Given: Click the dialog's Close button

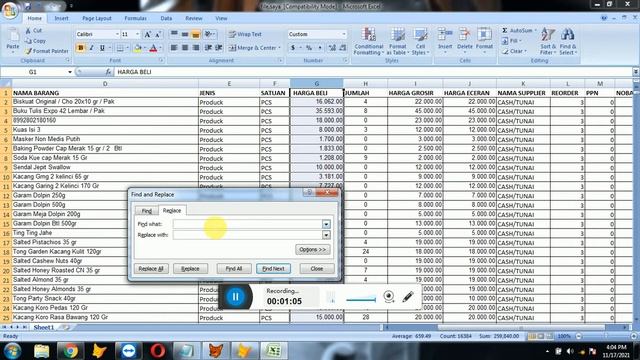Looking at the screenshot, I should pos(317,269).
